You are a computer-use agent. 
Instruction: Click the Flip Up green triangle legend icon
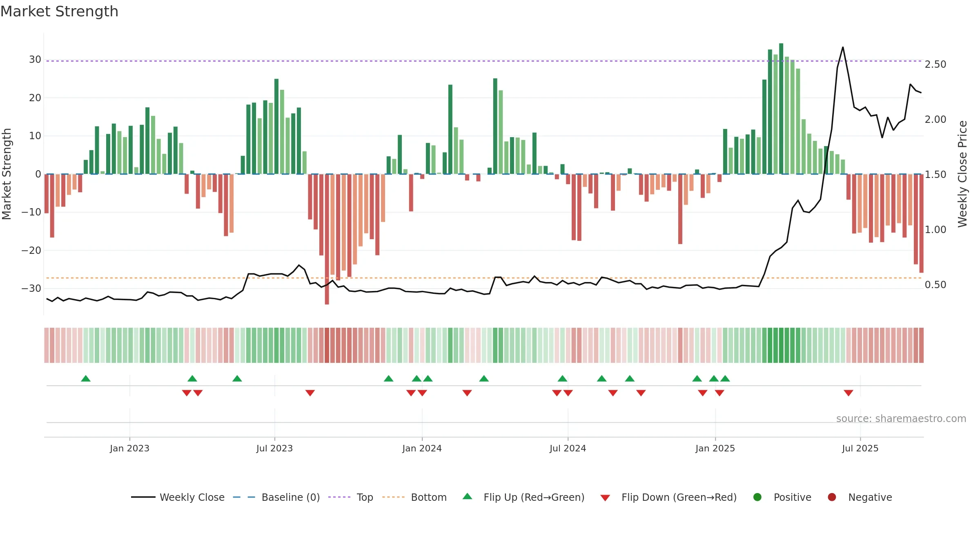pyautogui.click(x=468, y=496)
